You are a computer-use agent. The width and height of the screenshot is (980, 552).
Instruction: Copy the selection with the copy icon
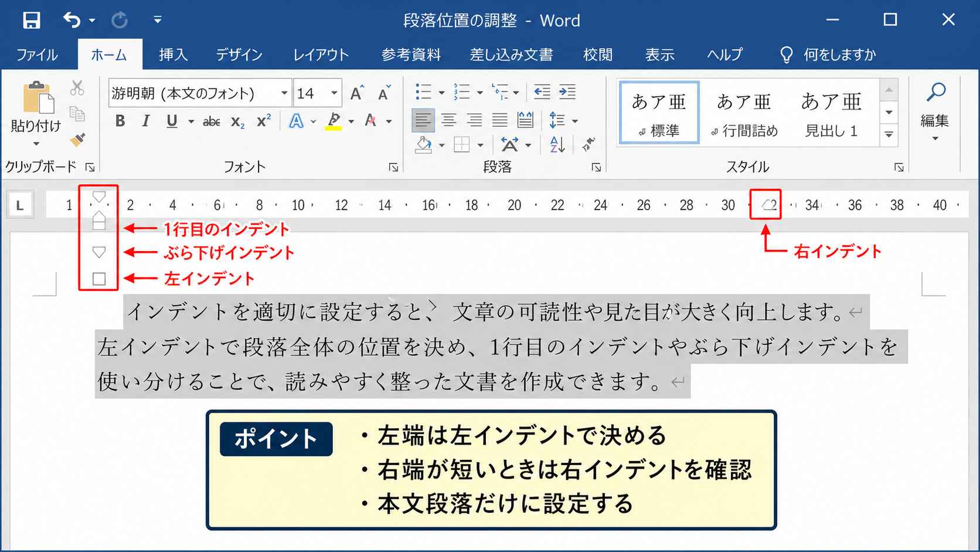(x=77, y=114)
